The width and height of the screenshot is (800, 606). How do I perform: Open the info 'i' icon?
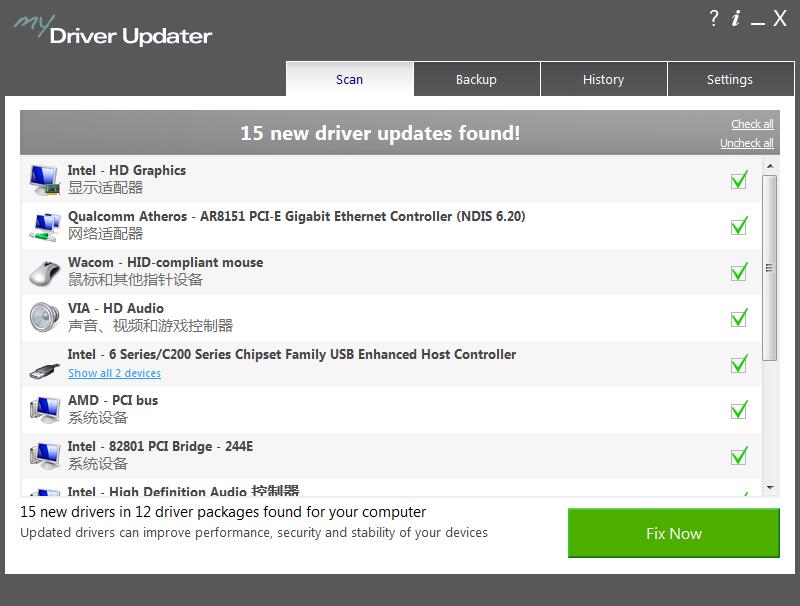[736, 19]
